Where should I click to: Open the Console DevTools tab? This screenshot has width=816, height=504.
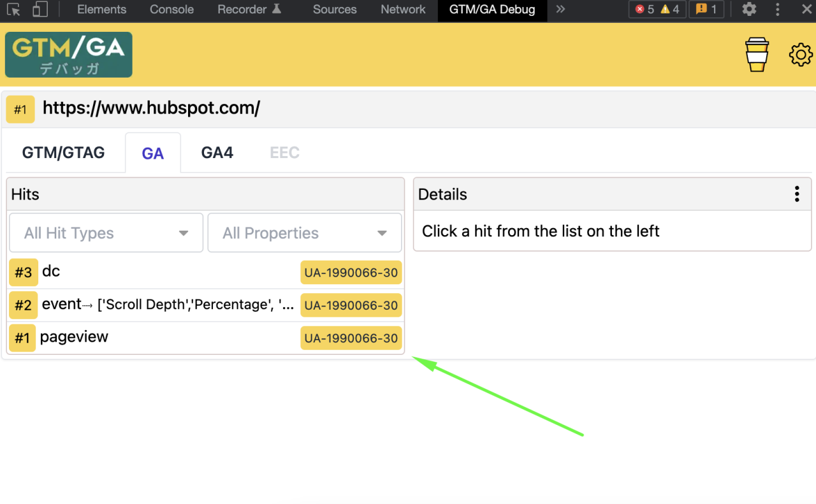click(171, 10)
